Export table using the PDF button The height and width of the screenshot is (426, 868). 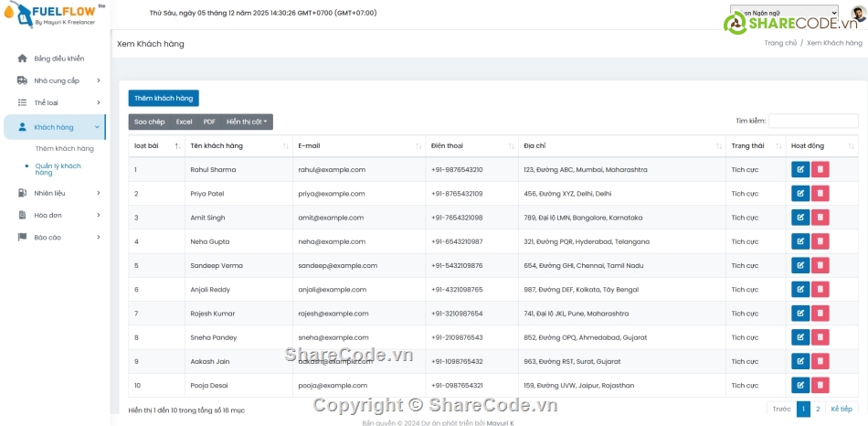click(209, 122)
